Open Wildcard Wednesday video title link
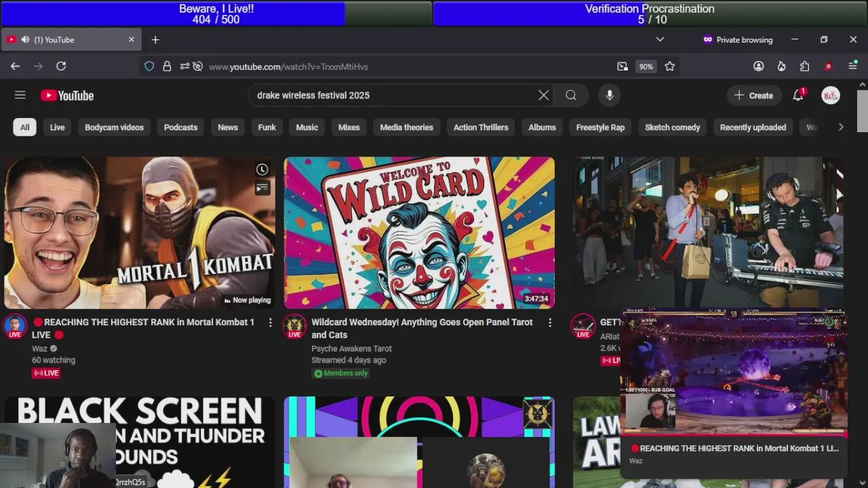This screenshot has width=868, height=488. pyautogui.click(x=422, y=328)
